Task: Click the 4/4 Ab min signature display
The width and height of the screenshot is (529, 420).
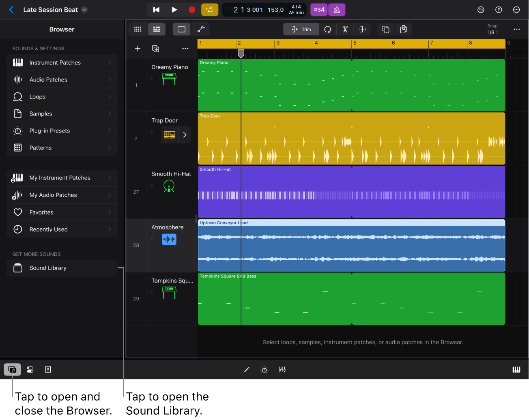Action: pyautogui.click(x=297, y=10)
